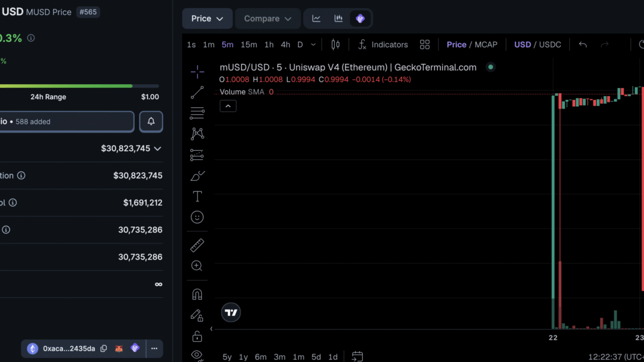Viewport: 644px width, 362px height.
Task: Select the zoom in tool
Action: click(197, 266)
